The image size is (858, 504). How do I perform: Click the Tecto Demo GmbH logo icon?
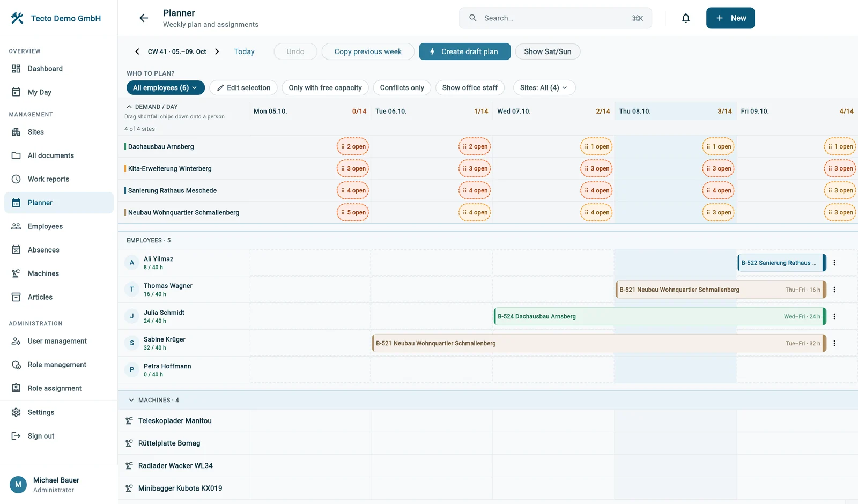click(x=17, y=18)
